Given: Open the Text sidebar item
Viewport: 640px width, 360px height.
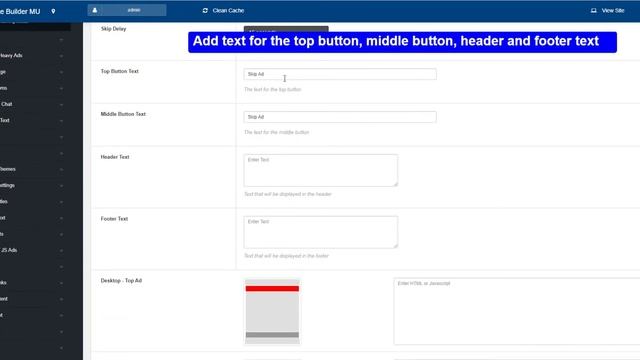Looking at the screenshot, I should [x=5, y=120].
